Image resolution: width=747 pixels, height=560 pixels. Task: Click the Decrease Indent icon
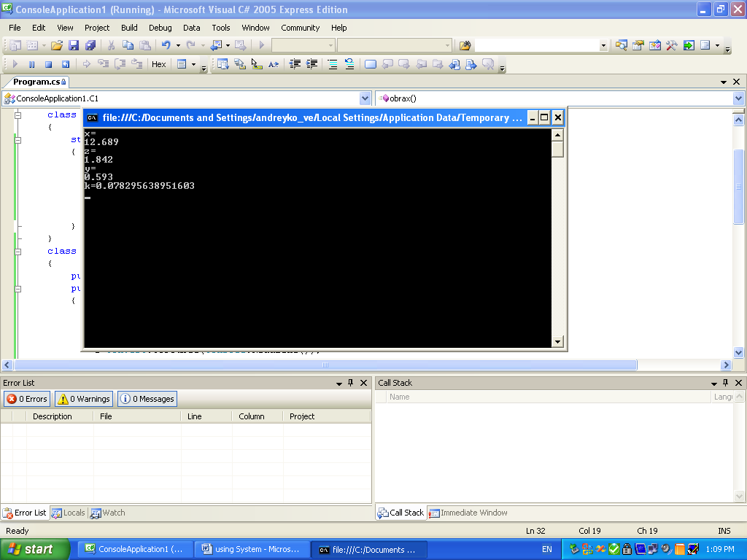click(x=295, y=64)
